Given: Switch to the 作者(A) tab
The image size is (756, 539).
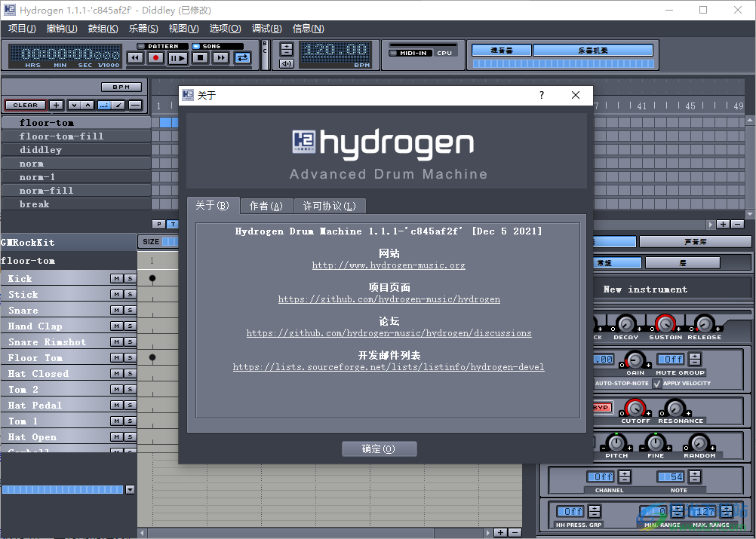Looking at the screenshot, I should tap(266, 206).
